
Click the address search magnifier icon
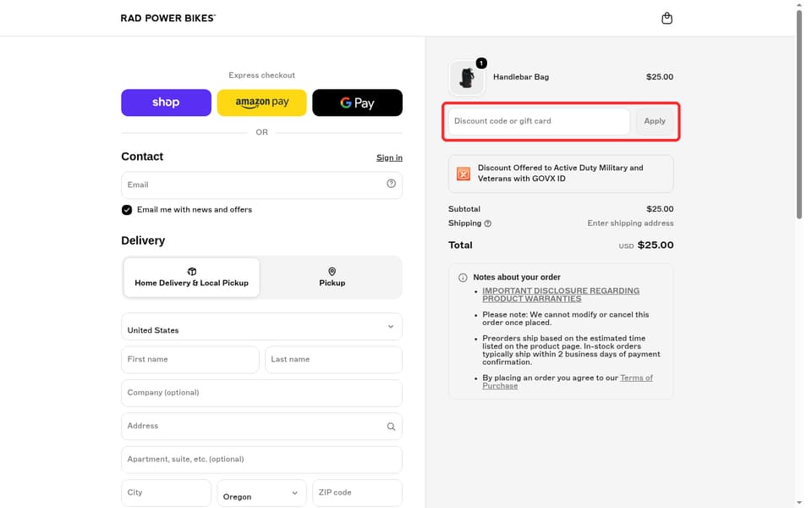pos(391,426)
